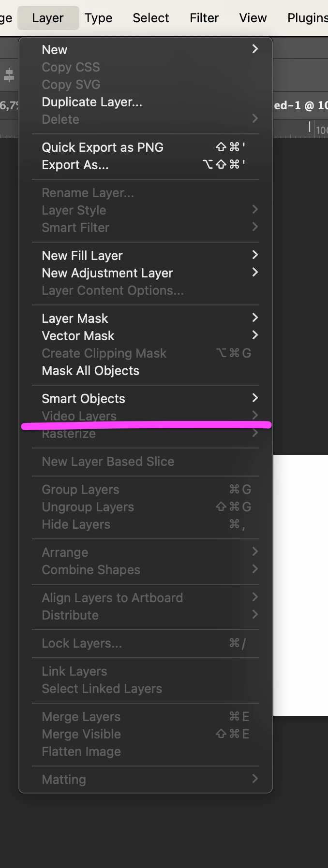Close the Layer menu via its title
The height and width of the screenshot is (868, 328).
click(x=48, y=18)
